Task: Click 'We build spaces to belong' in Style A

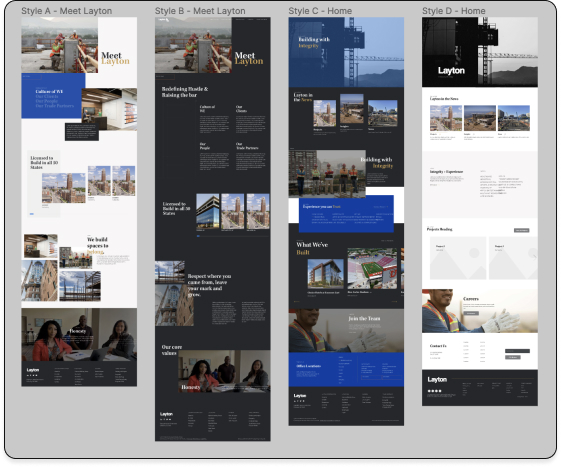Action: pyautogui.click(x=97, y=245)
